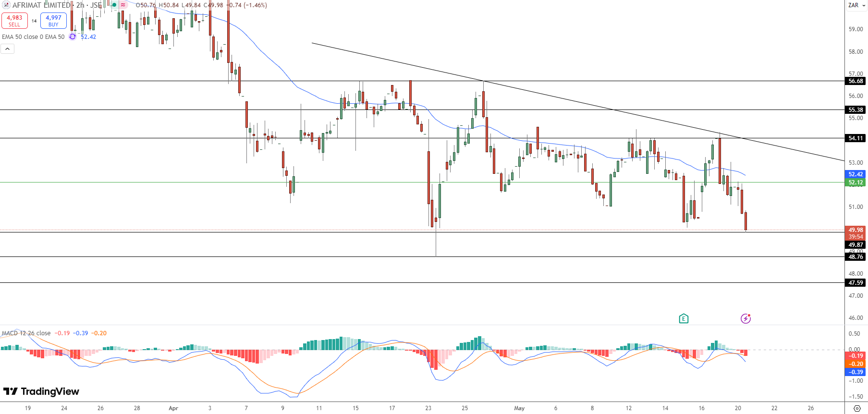Viewport: 868px width, 414px height.
Task: Click the May label on time axis
Action: 519,408
